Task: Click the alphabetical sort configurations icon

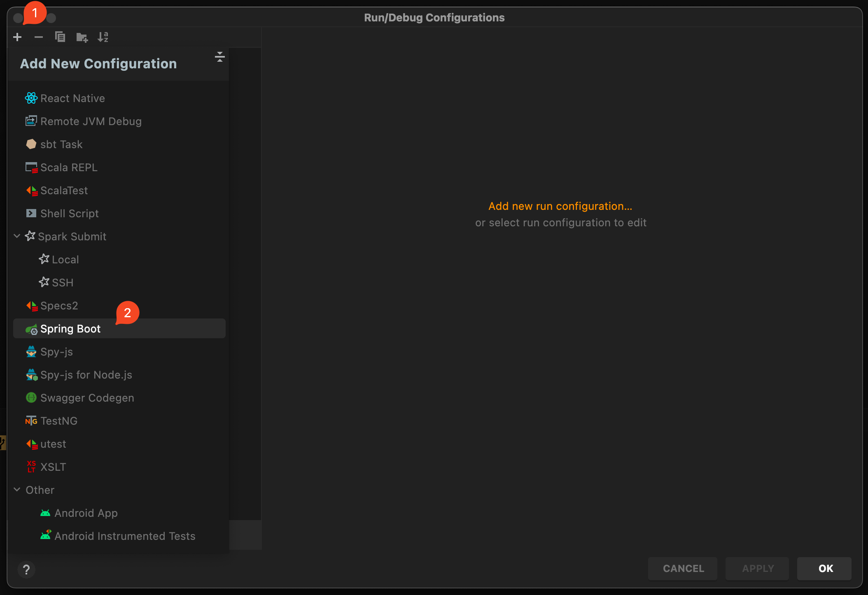Action: point(103,37)
